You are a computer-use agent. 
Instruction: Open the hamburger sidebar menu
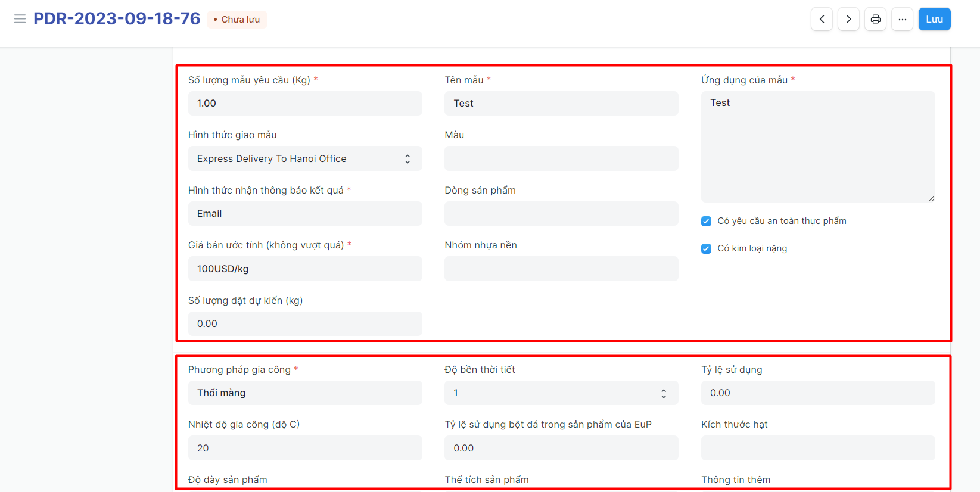click(20, 19)
